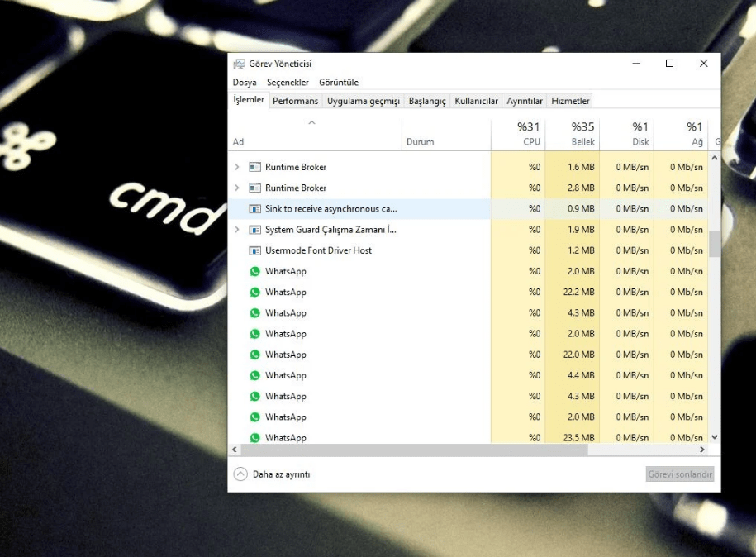Open the Dosya menu
This screenshot has width=756, height=557.
(245, 83)
